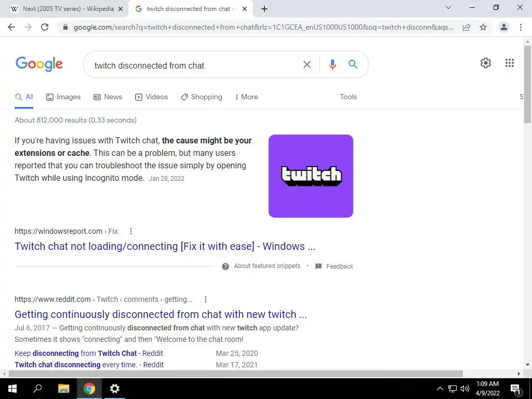Open the Chrome profile avatar
532x399 pixels.
(x=504, y=27)
